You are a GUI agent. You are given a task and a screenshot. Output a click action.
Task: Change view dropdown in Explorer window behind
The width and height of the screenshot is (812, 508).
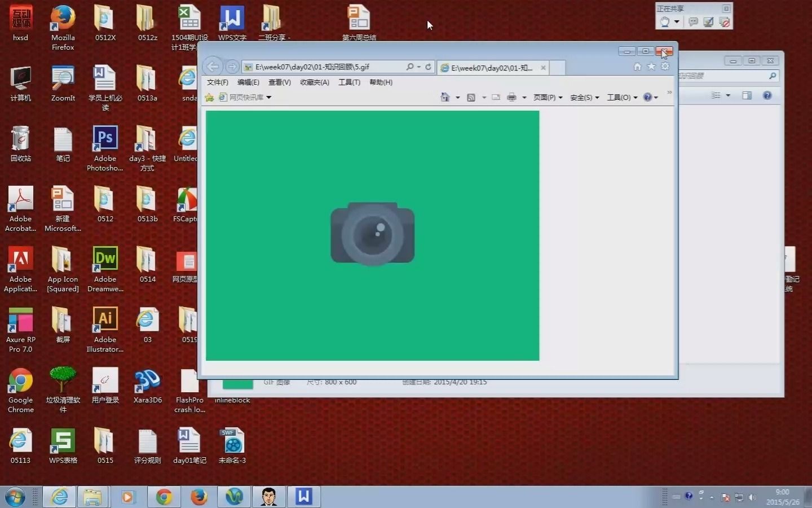coord(728,95)
